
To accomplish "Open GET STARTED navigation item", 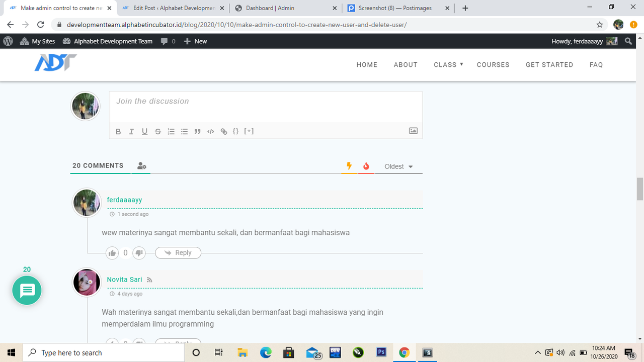I will 549,64.
